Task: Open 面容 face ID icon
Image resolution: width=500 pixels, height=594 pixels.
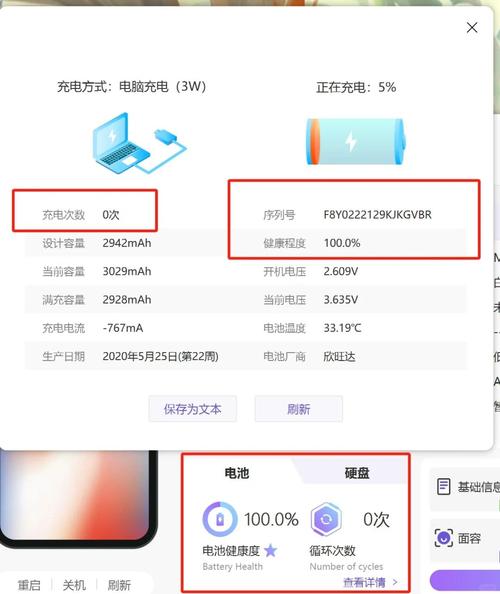Action: click(444, 538)
